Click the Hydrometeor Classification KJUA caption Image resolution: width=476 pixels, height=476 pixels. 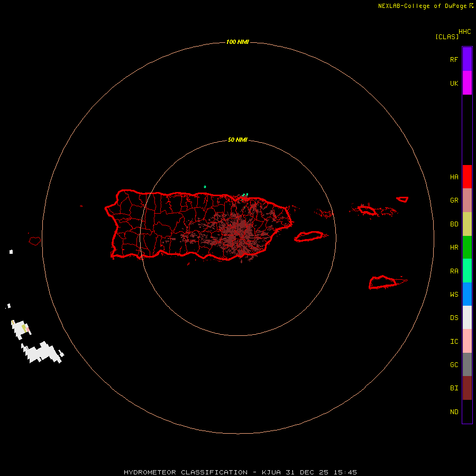pyautogui.click(x=240, y=472)
